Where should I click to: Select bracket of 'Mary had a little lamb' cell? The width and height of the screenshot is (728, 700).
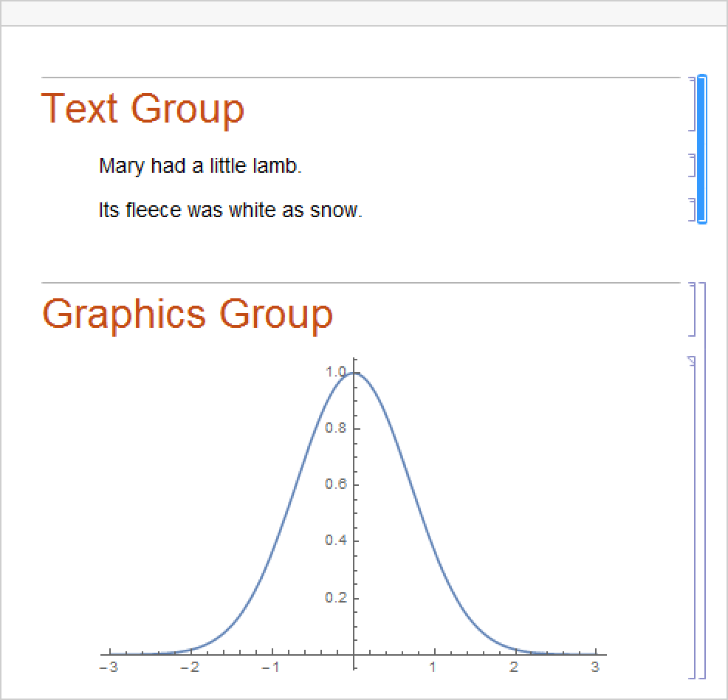(x=693, y=165)
